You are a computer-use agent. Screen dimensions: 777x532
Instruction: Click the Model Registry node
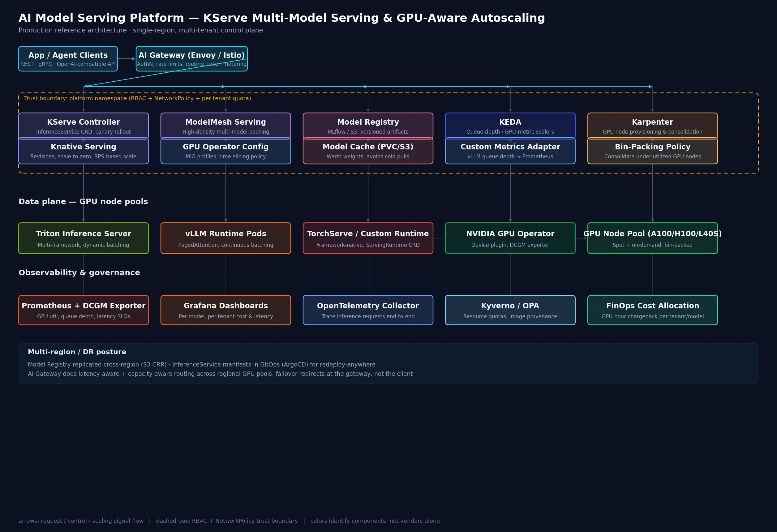tap(368, 126)
